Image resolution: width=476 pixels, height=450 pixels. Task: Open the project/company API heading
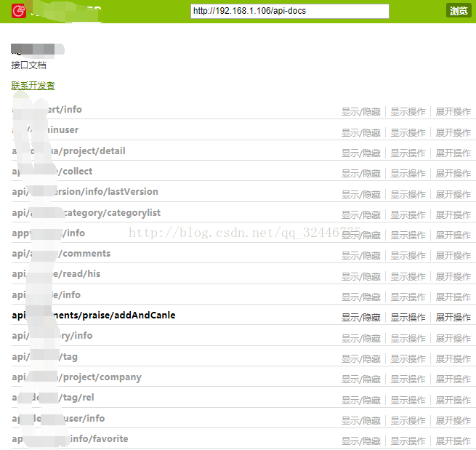pos(76,377)
